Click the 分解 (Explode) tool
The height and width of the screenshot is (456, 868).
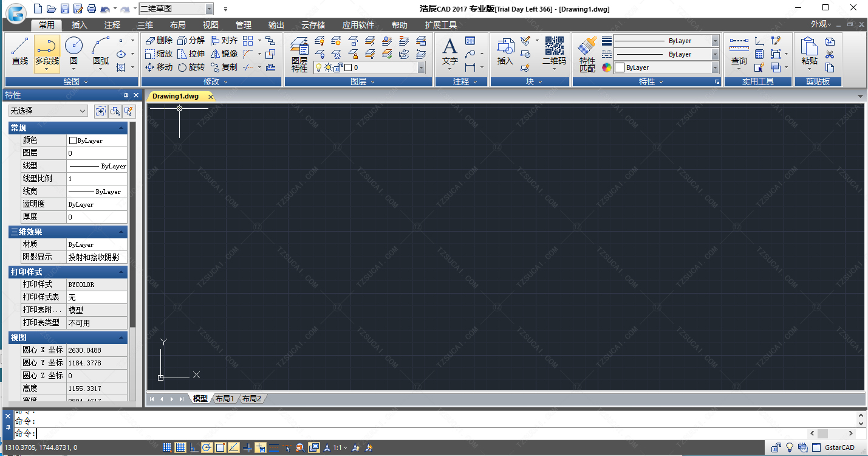point(191,40)
